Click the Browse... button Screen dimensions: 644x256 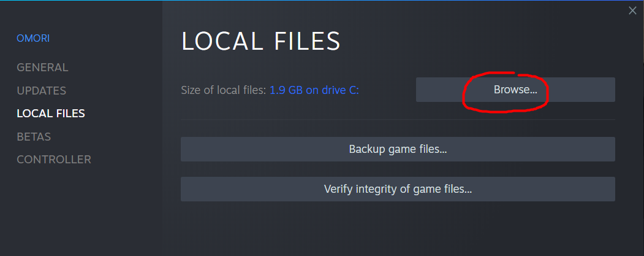coord(515,90)
